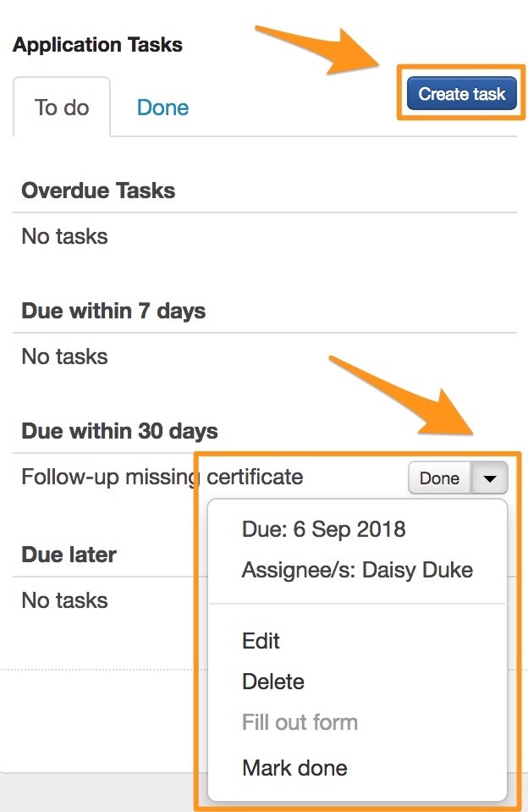Click No tasks under Due later

click(64, 600)
